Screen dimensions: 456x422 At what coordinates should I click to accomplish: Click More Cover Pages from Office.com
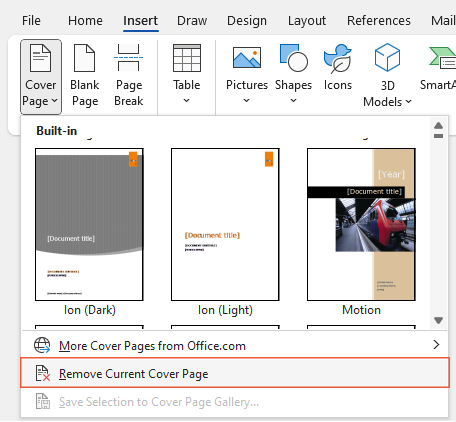click(234, 345)
